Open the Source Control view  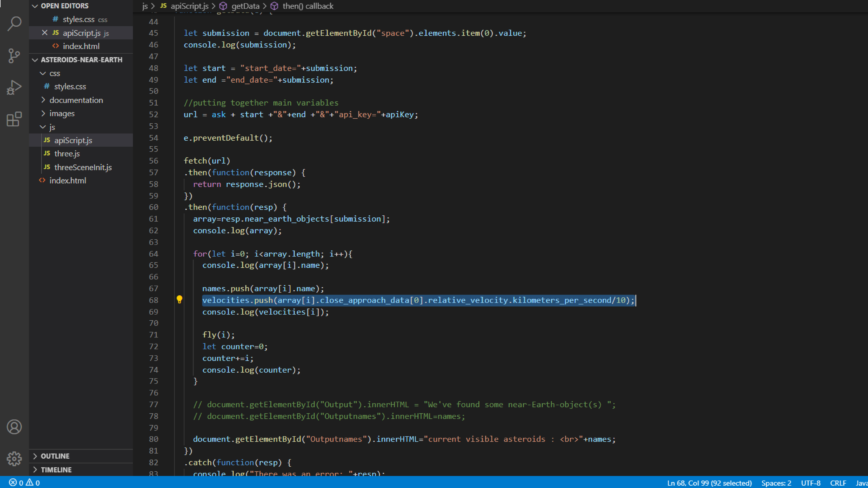(x=14, y=56)
